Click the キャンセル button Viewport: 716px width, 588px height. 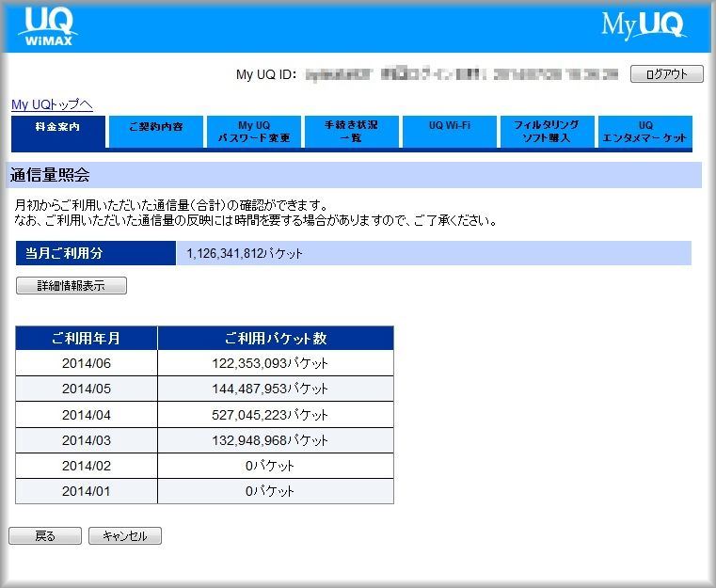[x=125, y=536]
